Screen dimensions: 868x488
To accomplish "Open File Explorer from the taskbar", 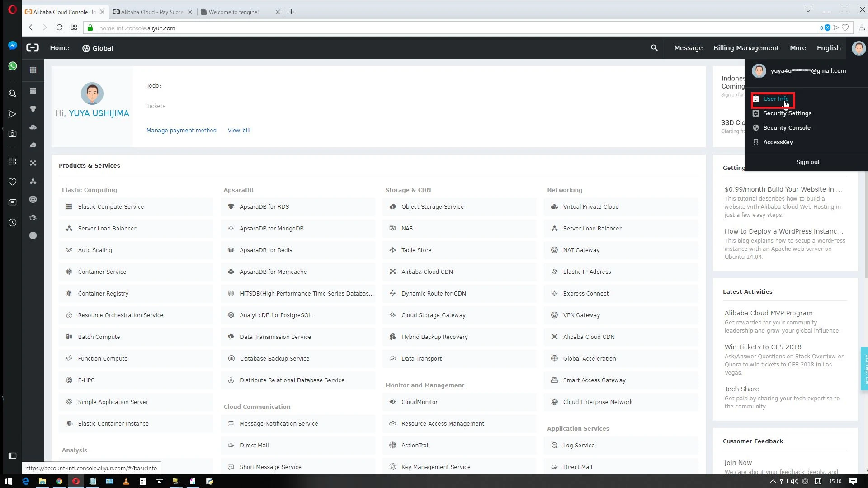I will click(x=42, y=481).
